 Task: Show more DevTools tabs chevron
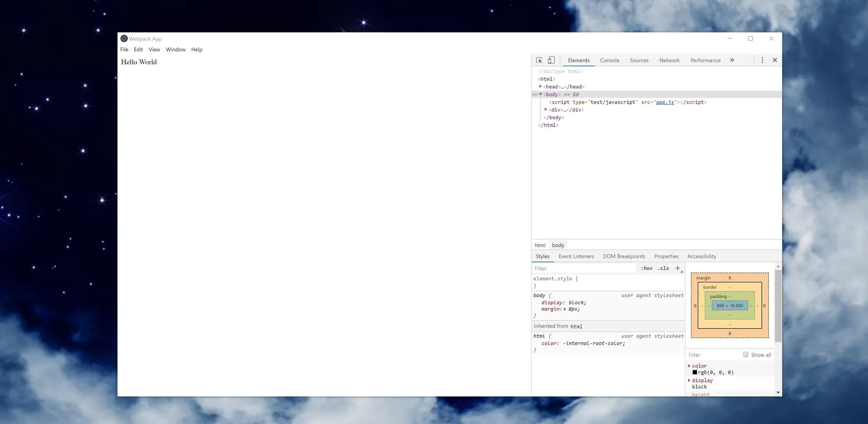[x=732, y=60]
